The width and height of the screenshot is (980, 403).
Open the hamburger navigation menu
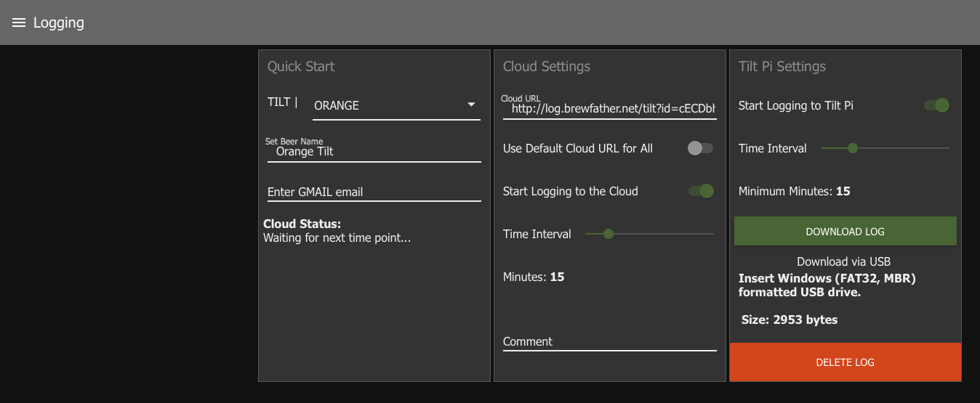(x=19, y=23)
